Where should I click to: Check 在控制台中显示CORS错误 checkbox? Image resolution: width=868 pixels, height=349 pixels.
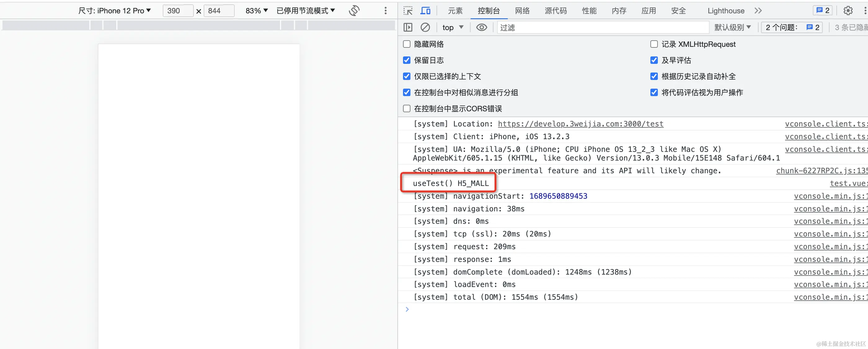click(407, 108)
